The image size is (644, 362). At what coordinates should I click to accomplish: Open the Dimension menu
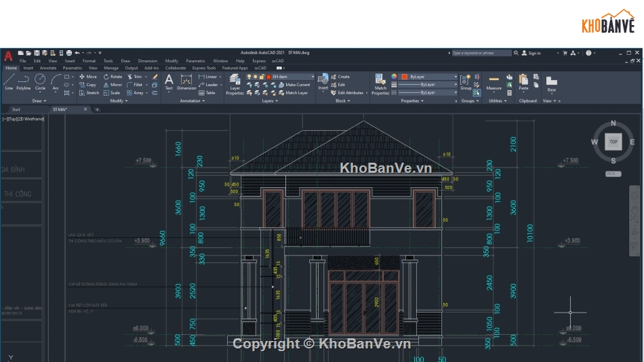point(148,61)
